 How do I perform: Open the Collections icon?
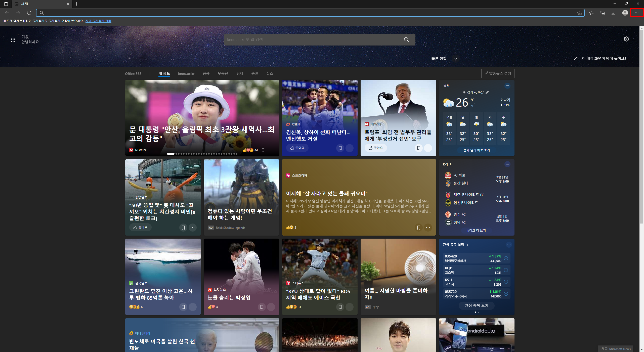[603, 13]
